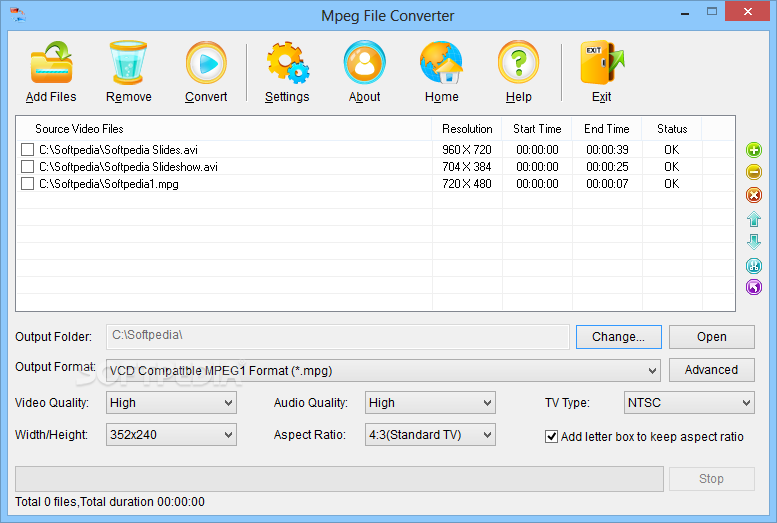
Task: Click end time 00:00:39
Action: pos(607,150)
